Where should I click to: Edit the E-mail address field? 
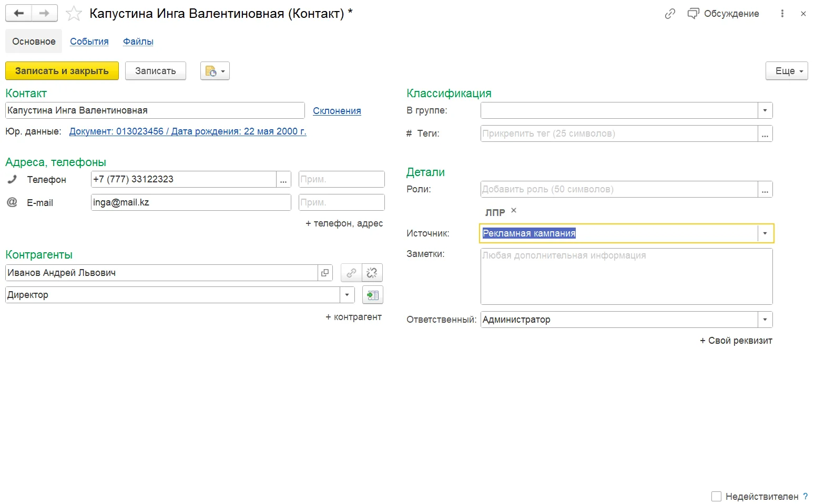[191, 202]
